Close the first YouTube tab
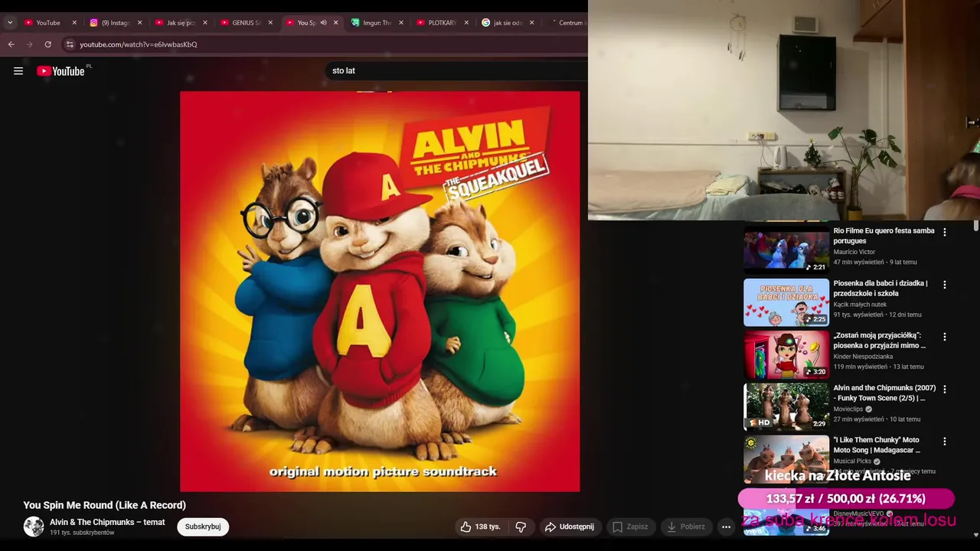 [74, 23]
